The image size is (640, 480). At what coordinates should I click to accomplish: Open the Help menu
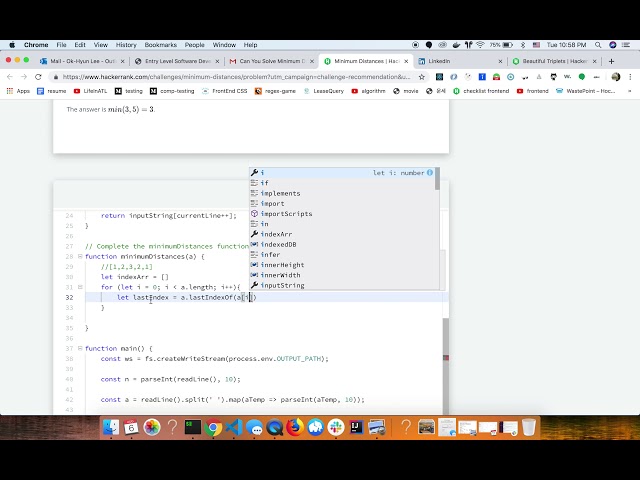[x=251, y=45]
